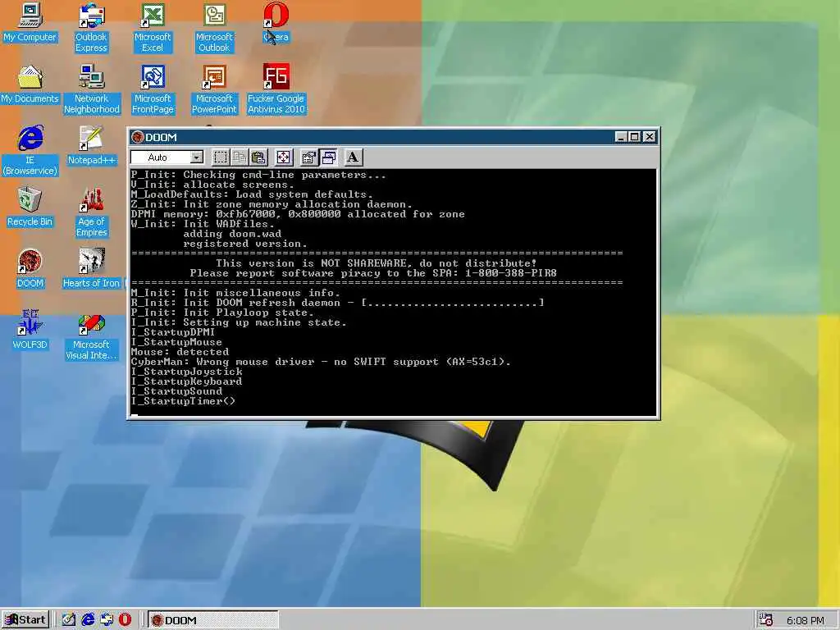Select the WOLF3D desktop icon

(30, 331)
